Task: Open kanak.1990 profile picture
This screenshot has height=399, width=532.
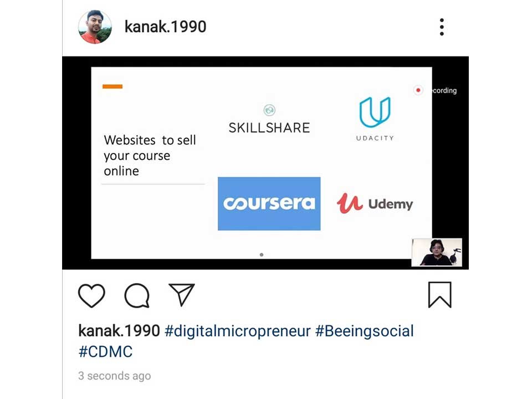Action: click(x=95, y=27)
